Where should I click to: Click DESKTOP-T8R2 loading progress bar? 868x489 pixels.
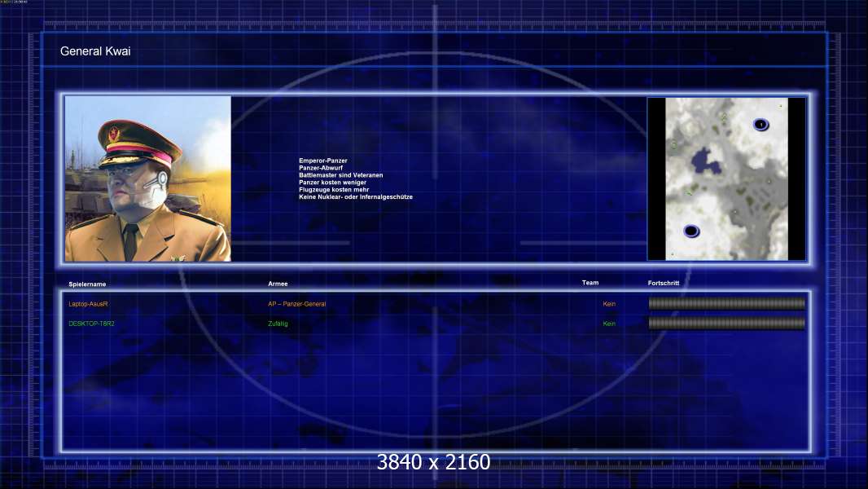click(x=727, y=323)
